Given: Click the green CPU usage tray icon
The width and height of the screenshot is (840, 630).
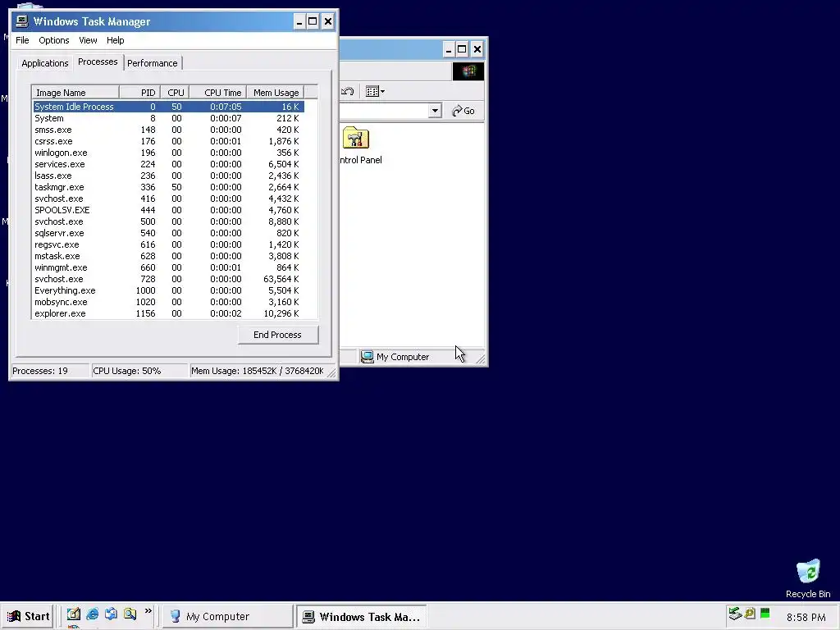Looking at the screenshot, I should (765, 614).
